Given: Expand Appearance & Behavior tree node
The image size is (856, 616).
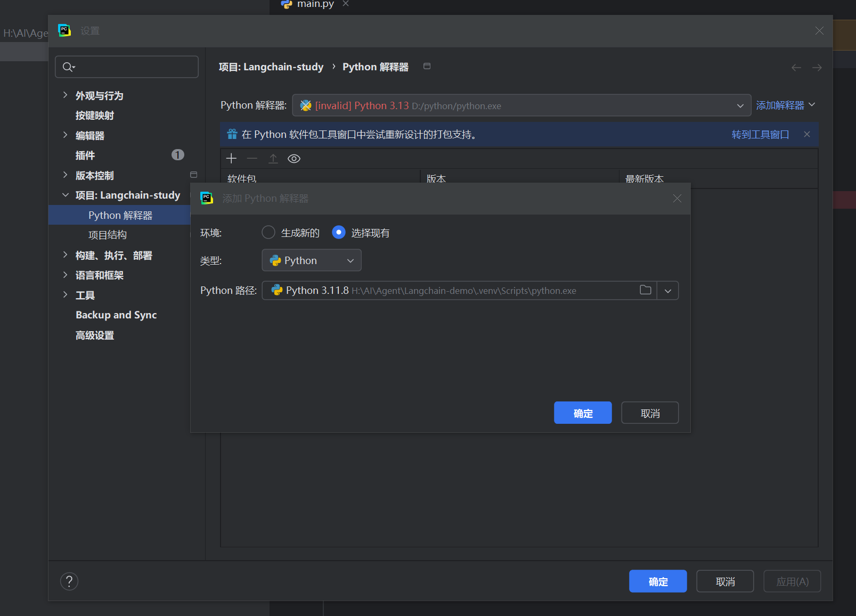Looking at the screenshot, I should (65, 95).
